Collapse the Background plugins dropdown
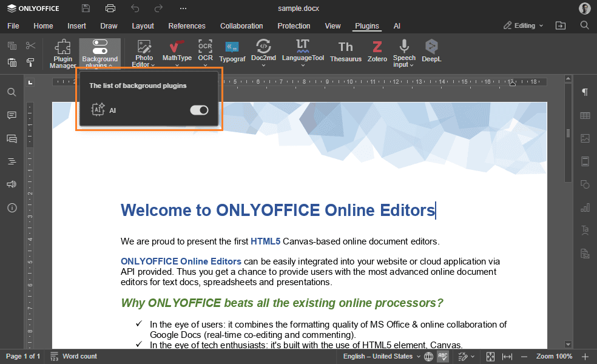 [x=99, y=53]
